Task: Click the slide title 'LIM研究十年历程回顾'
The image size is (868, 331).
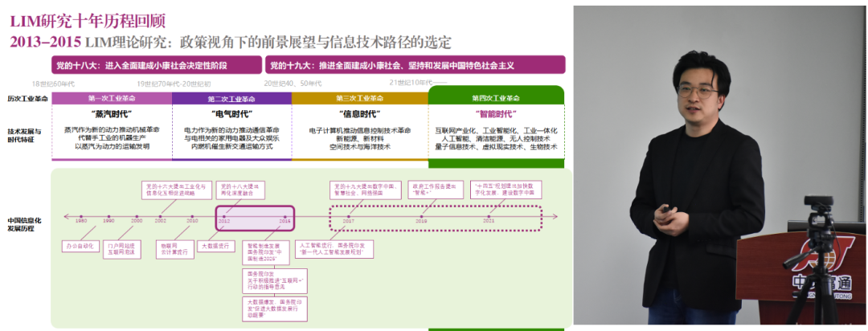Action: pos(88,22)
